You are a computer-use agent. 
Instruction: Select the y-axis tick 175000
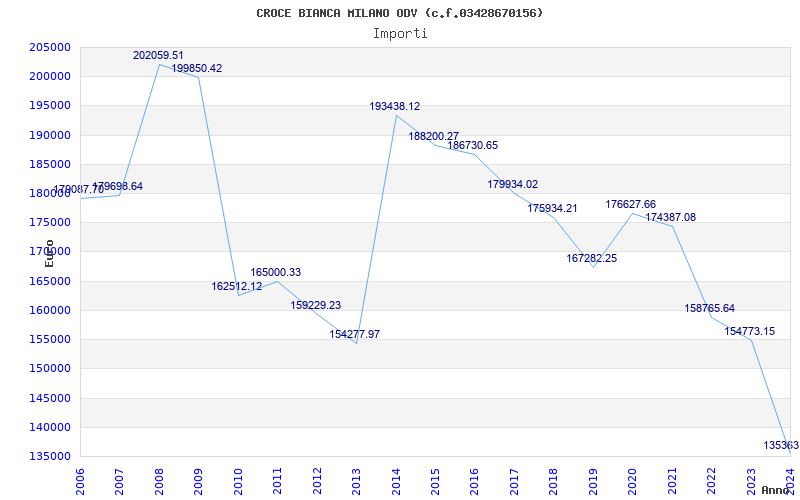(x=50, y=222)
